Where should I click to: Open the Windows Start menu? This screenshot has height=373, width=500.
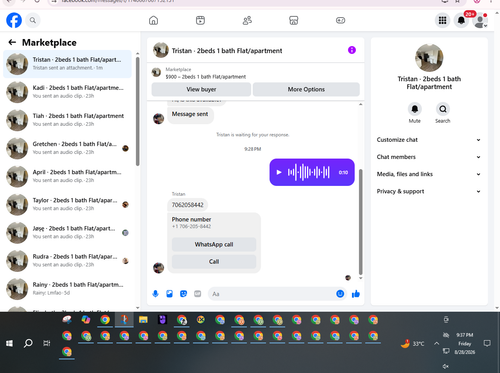pyautogui.click(x=9, y=343)
